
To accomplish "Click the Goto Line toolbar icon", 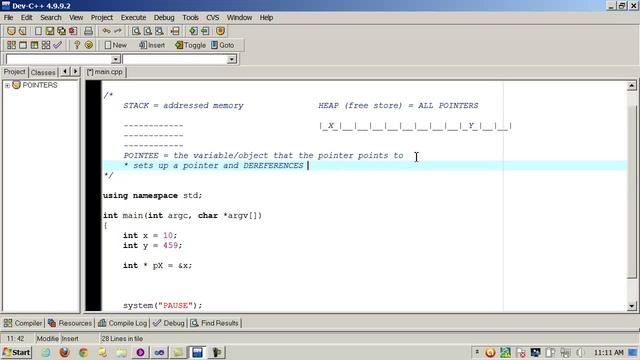I will tap(175, 31).
